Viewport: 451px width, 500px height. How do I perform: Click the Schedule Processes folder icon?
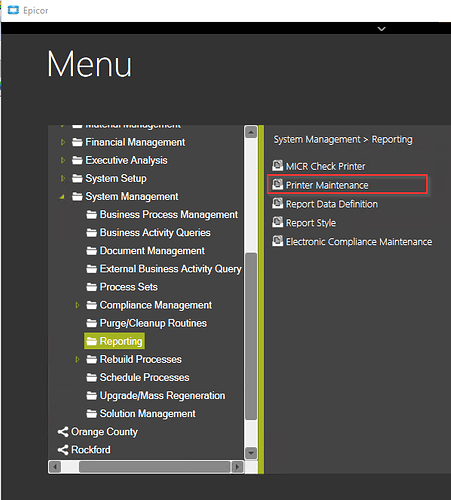click(x=91, y=378)
